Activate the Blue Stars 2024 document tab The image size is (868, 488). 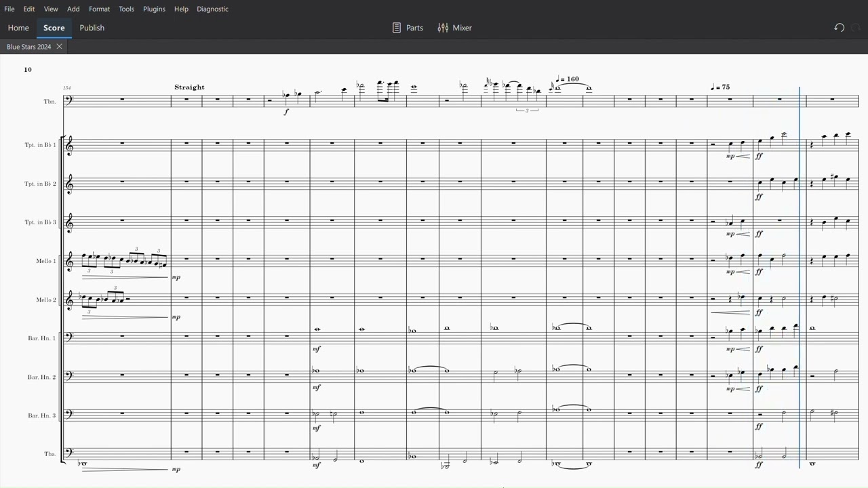tap(29, 47)
